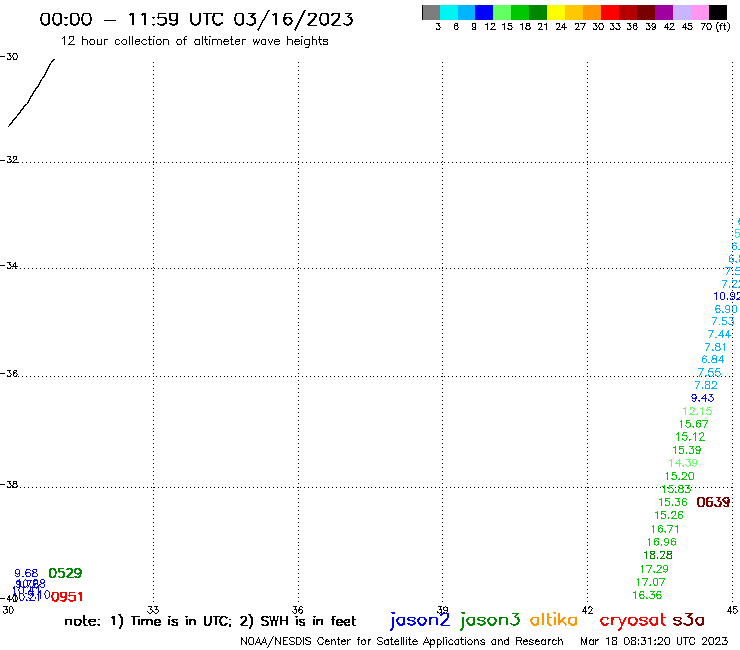The image size is (740, 650).
Task: Select the 'jason2' satellite legend label
Action: point(420,620)
